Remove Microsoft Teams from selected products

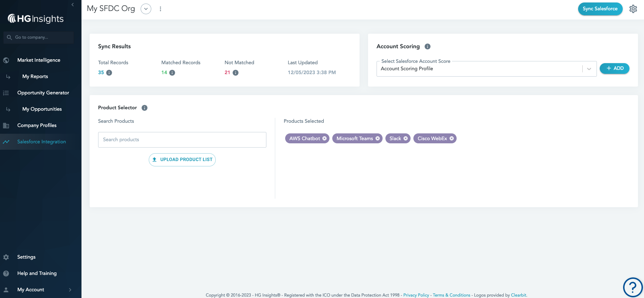(378, 138)
